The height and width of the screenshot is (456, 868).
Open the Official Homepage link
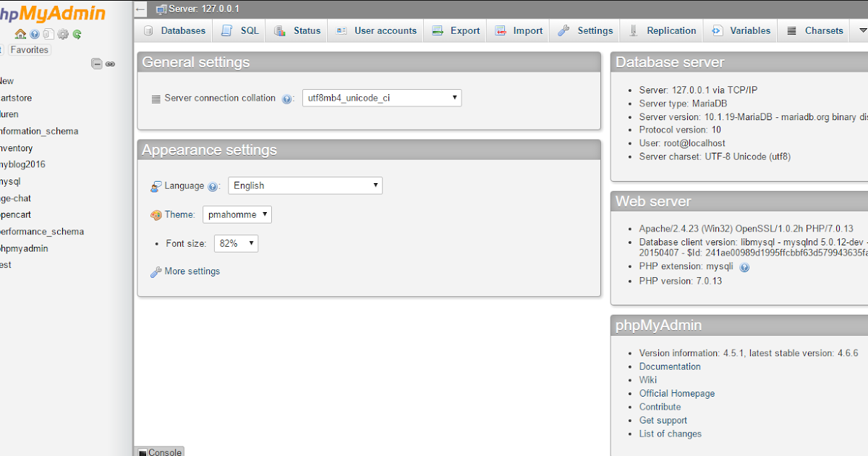[676, 393]
